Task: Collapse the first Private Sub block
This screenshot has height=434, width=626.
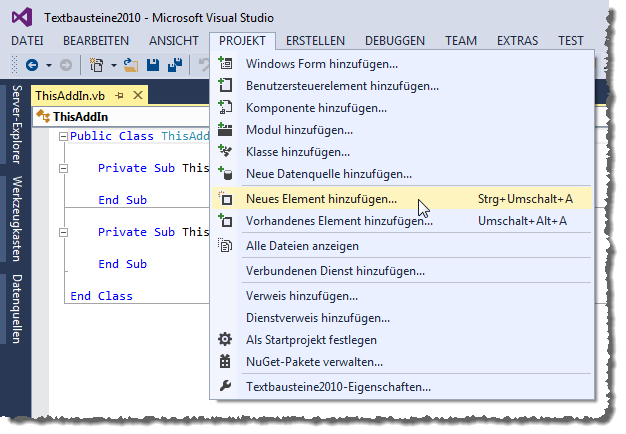Action: point(63,168)
